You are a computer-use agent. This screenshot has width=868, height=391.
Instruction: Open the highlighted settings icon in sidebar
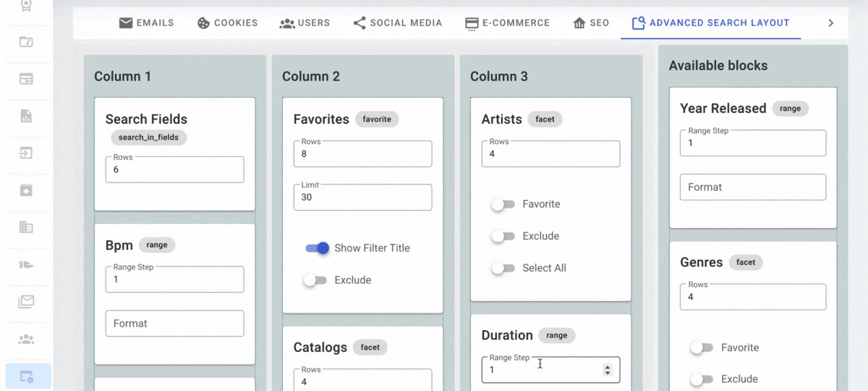point(27,377)
